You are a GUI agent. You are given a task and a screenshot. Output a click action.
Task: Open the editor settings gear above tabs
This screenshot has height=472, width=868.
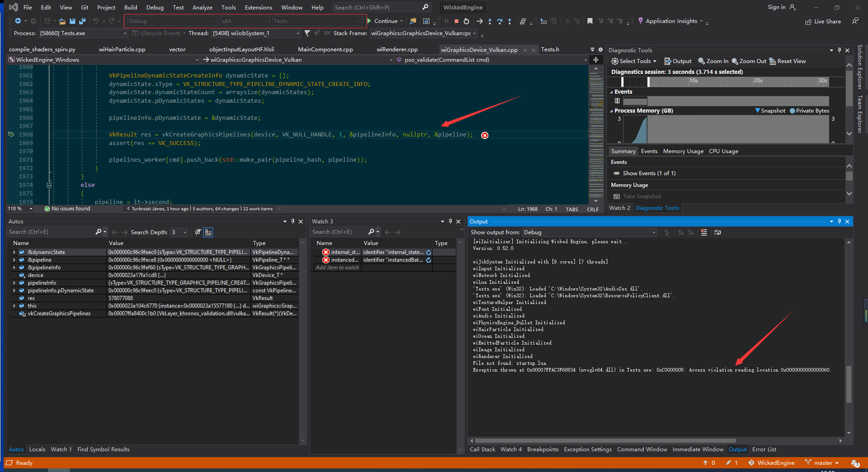pos(600,50)
